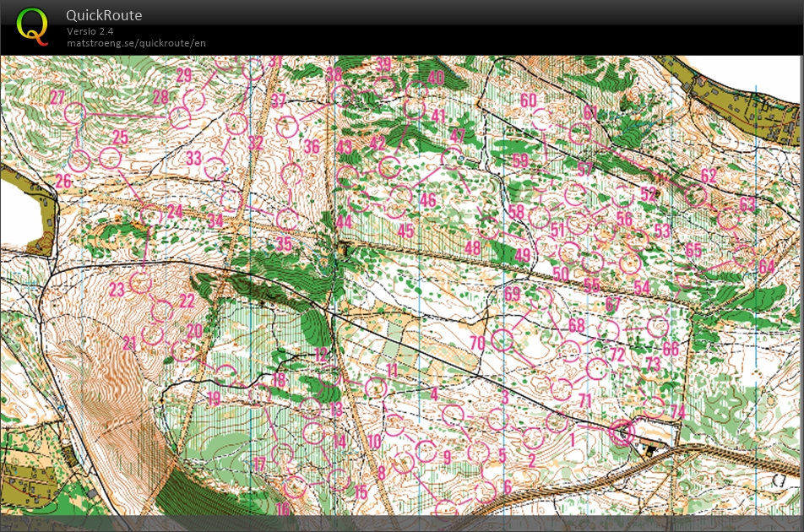Open the matstroeng.se/quickroute/en link

point(136,43)
